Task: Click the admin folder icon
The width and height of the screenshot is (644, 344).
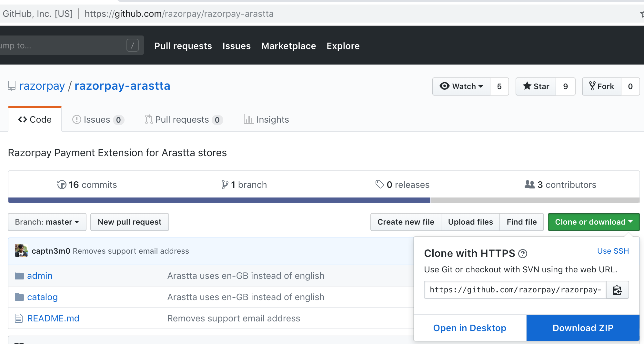Action: point(19,276)
